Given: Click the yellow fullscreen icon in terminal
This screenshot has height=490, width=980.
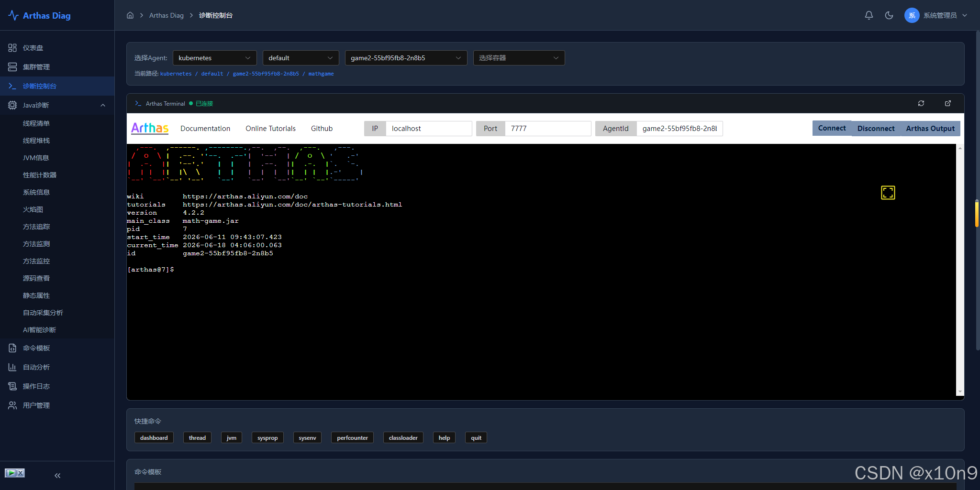Looking at the screenshot, I should coord(888,193).
